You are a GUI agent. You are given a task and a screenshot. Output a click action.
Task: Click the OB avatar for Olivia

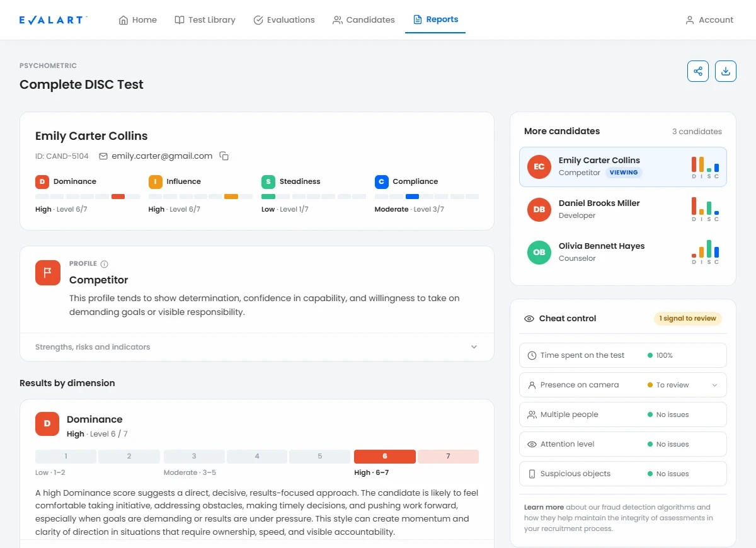coord(539,253)
